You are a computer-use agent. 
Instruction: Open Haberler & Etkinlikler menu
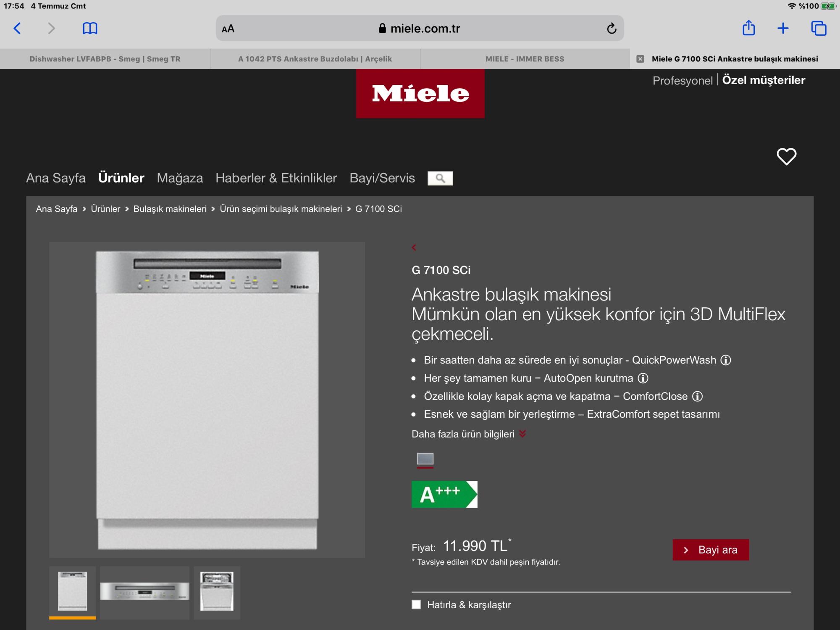coord(276,178)
